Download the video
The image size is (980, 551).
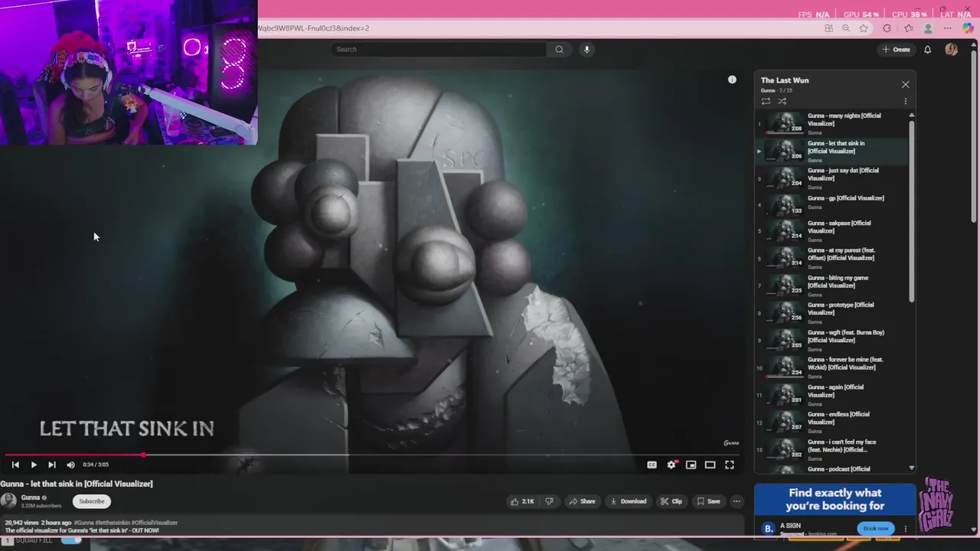(628, 501)
